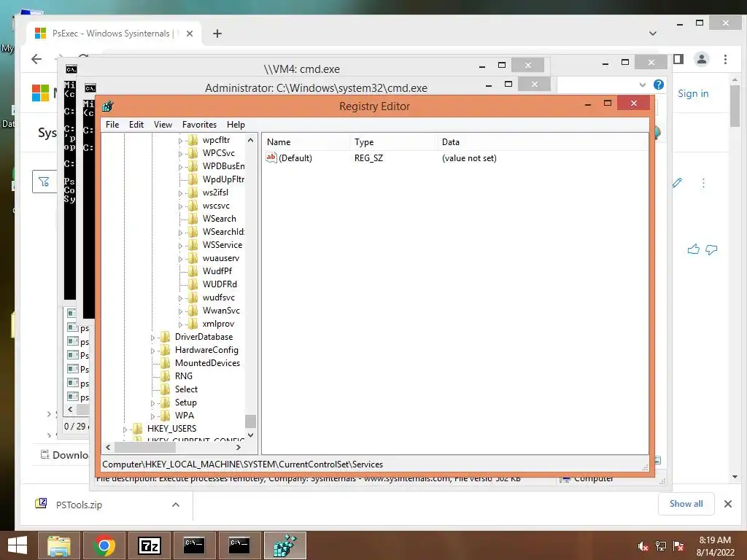Screen dimensions: 747x560
Task: Click tree pane horizontal scroll right arrow
Action: tap(239, 448)
